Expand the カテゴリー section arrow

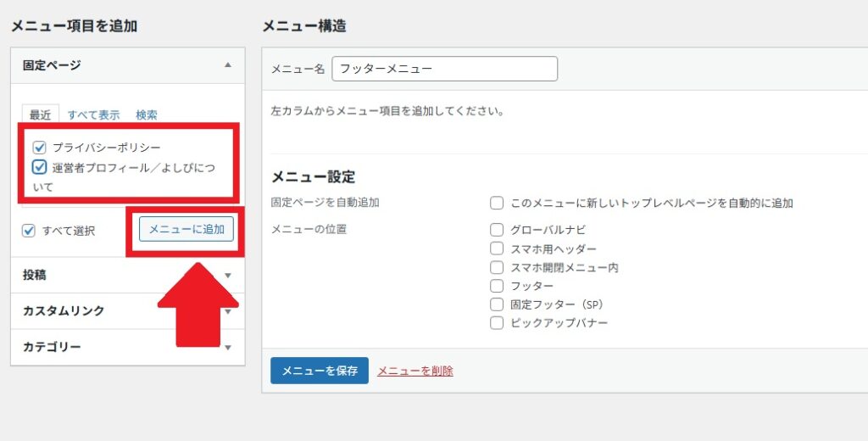click(227, 348)
